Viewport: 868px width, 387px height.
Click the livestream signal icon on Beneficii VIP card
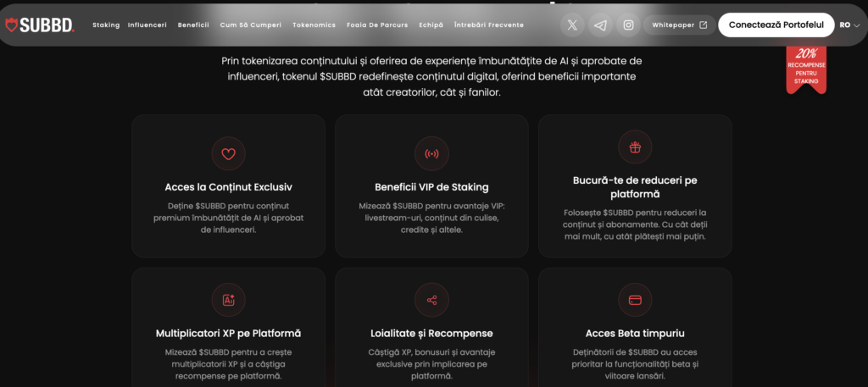tap(431, 153)
